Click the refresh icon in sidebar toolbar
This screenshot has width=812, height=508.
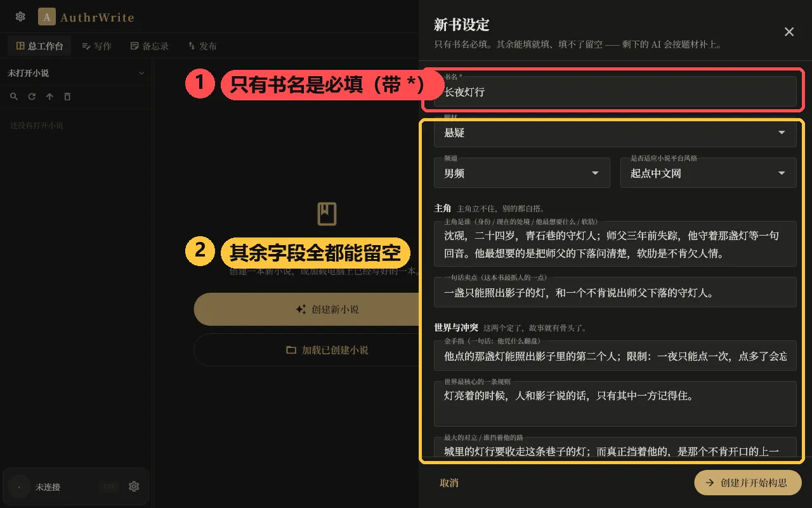[32, 97]
